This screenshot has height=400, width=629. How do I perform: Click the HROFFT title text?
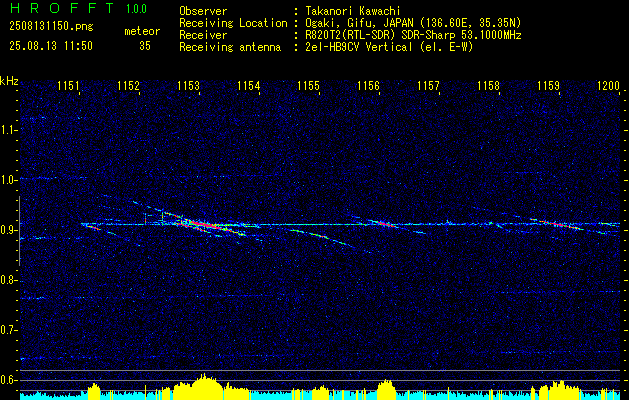point(62,8)
